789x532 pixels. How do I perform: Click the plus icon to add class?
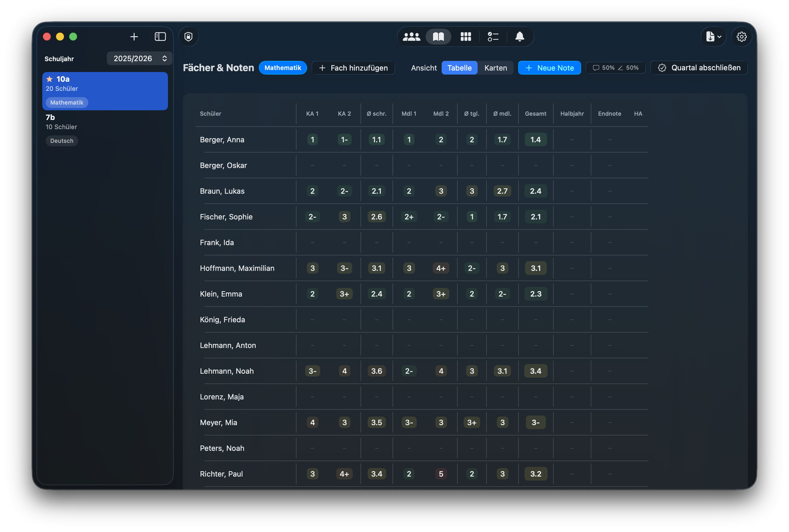pyautogui.click(x=134, y=37)
